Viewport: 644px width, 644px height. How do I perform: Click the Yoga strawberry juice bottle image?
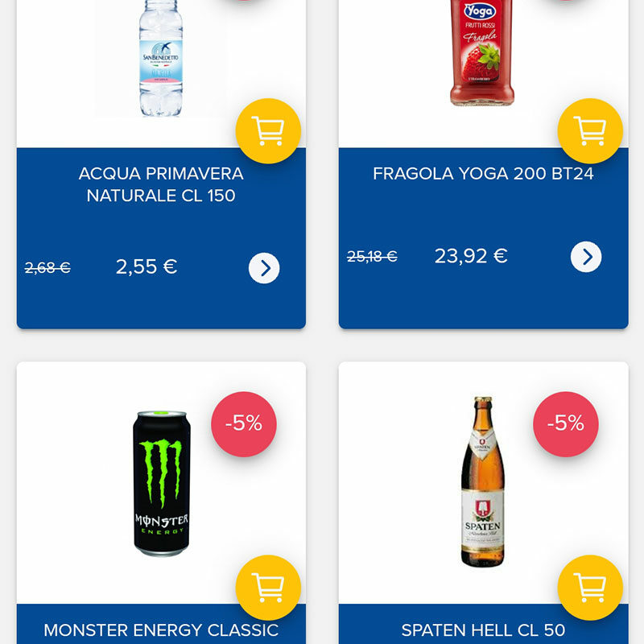pos(481,53)
